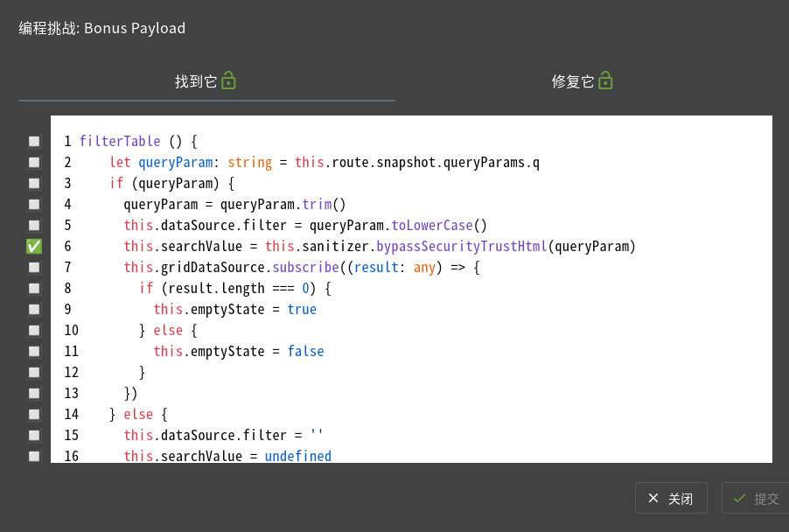Check the box next to line 7 subscribe

coord(34,267)
